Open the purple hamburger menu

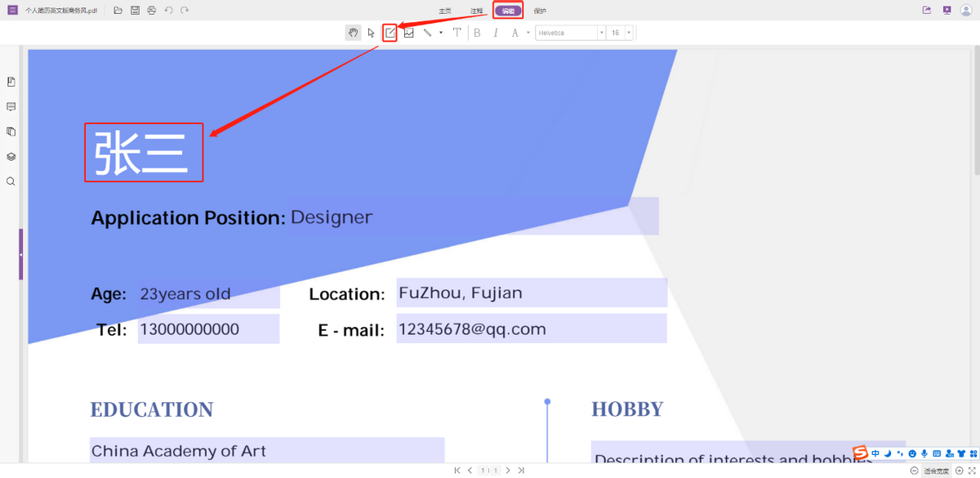tap(12, 11)
